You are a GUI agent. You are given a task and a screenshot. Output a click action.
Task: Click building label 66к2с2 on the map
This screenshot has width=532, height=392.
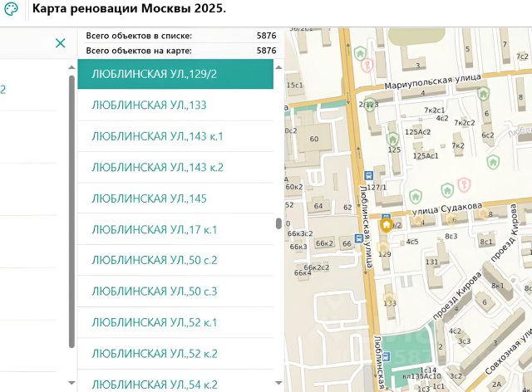[x=317, y=267]
